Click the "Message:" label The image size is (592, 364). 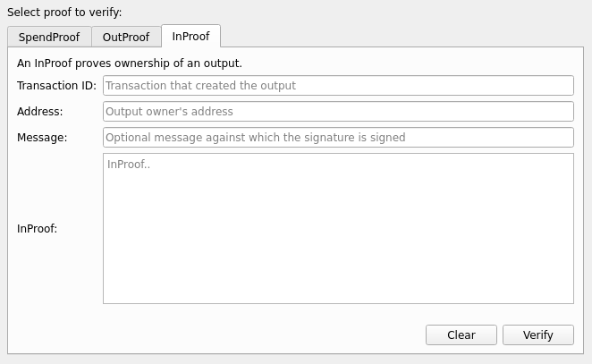tap(42, 138)
